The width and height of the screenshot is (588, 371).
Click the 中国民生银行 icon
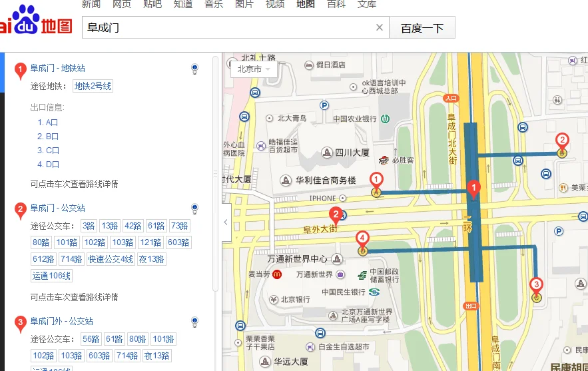(374, 292)
